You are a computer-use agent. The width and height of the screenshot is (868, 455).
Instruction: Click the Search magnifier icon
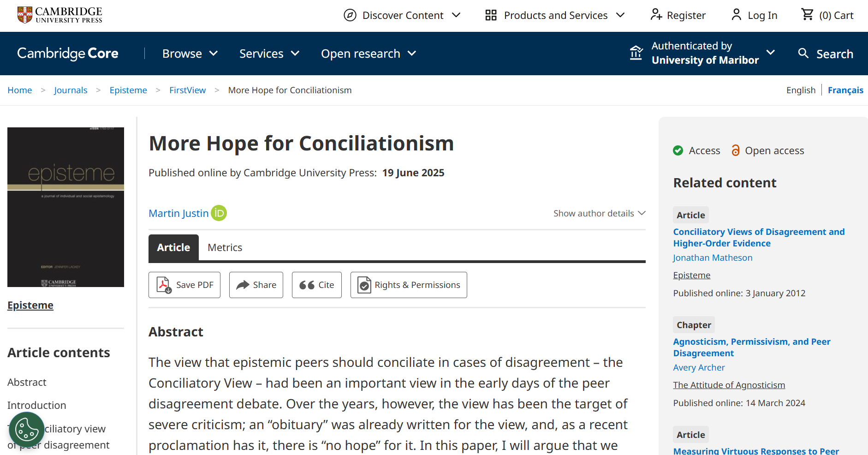click(803, 54)
